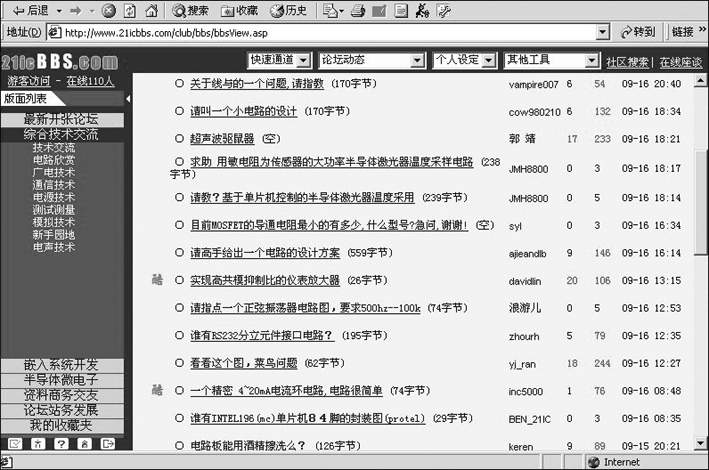Open the Forward button history dropdown arrow

coord(92,11)
